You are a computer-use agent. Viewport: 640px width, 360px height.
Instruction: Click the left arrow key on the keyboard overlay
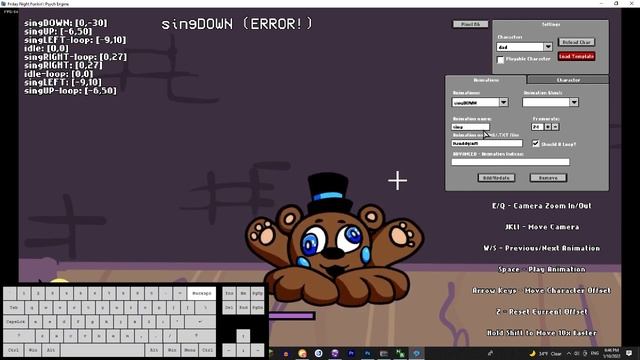(x=229, y=350)
